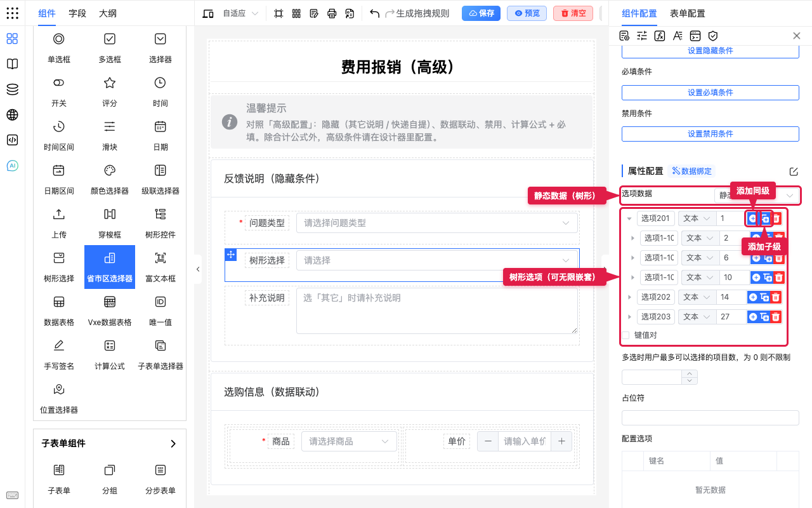812x508 pixels.
Task: Delete the 选项202 tree option
Action: pyautogui.click(x=775, y=297)
